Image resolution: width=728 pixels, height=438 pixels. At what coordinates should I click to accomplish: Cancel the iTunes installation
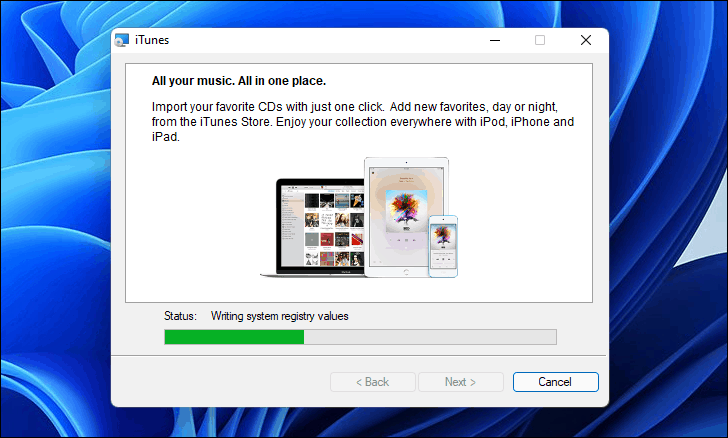coord(555,382)
